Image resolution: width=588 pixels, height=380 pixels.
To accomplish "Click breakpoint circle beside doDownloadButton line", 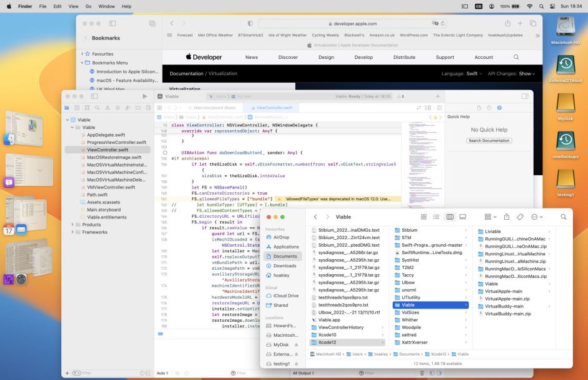I will tap(165, 153).
